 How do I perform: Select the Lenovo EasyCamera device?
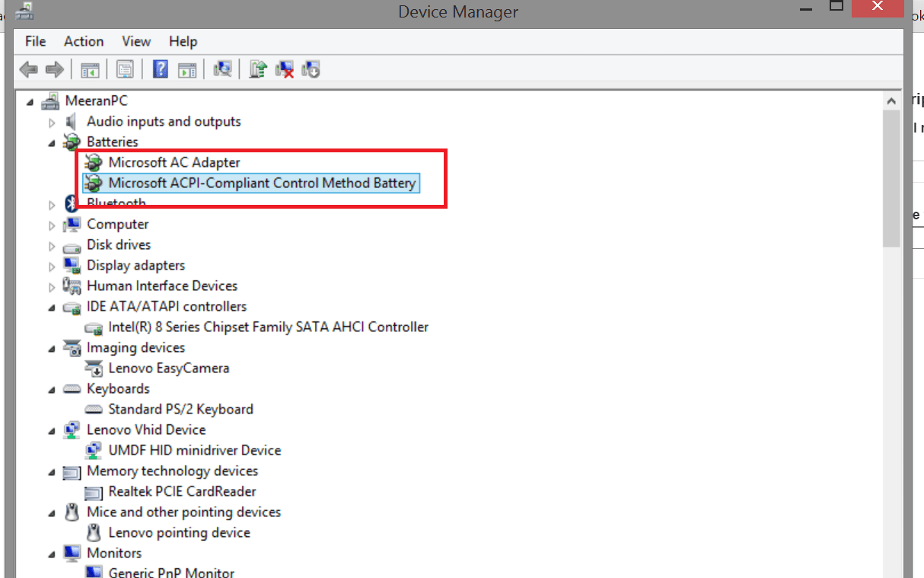[x=167, y=368]
